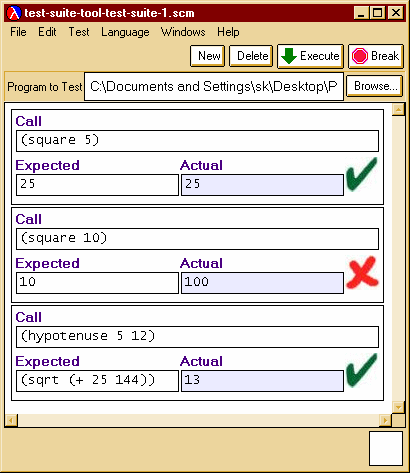Click the scroll up arrow of test list
The width and height of the screenshot is (410, 473).
click(398, 109)
